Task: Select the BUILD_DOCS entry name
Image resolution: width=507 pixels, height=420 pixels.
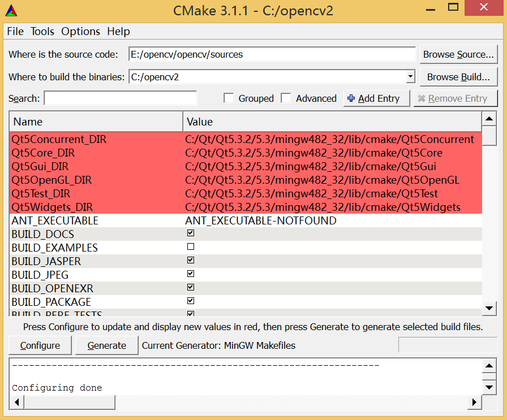Action: (43, 234)
